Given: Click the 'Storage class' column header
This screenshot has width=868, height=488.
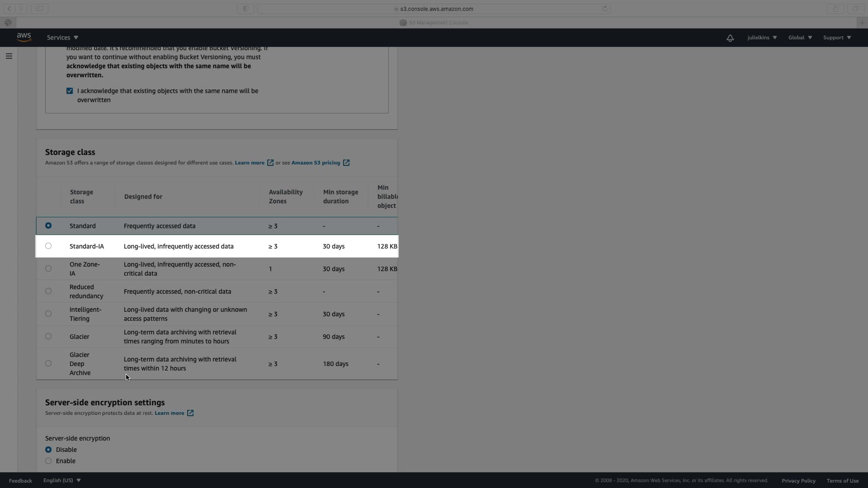Looking at the screenshot, I should pyautogui.click(x=81, y=197).
